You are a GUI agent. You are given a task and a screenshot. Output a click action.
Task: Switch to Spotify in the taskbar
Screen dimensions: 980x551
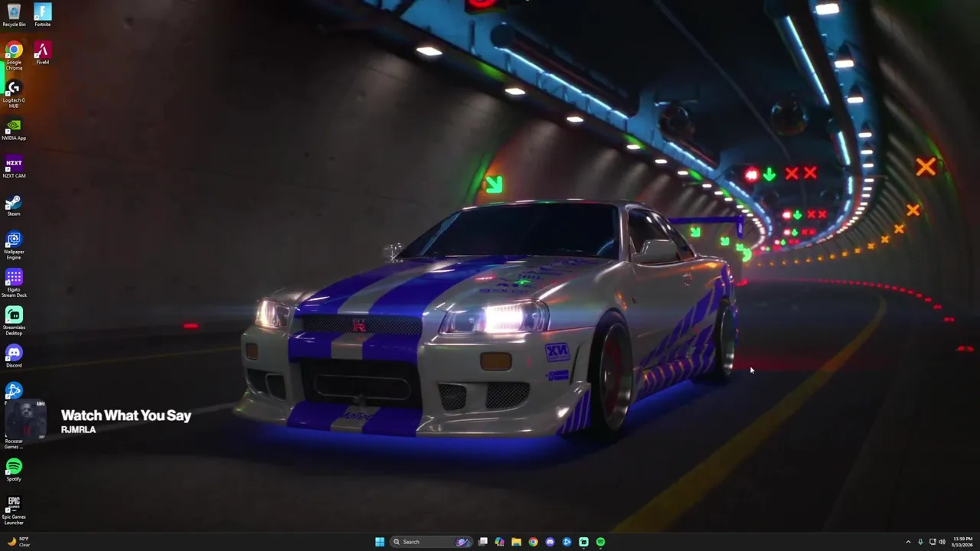click(600, 542)
